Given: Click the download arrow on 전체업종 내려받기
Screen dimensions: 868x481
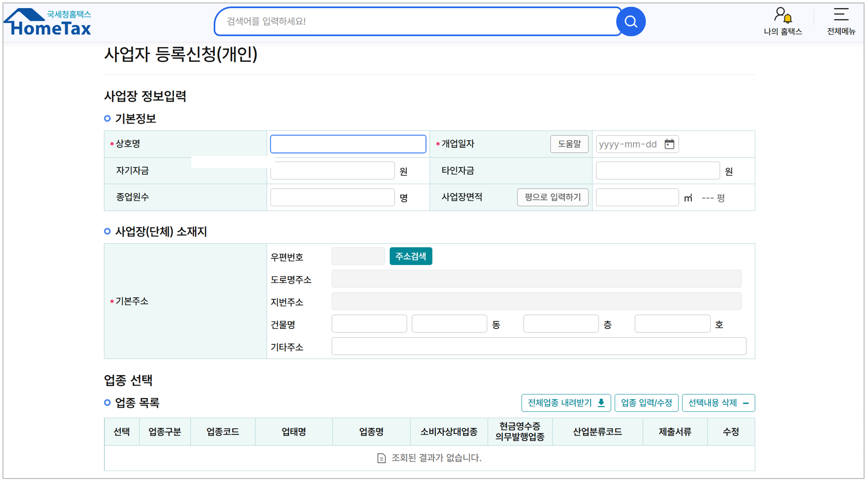Looking at the screenshot, I should click(601, 403).
